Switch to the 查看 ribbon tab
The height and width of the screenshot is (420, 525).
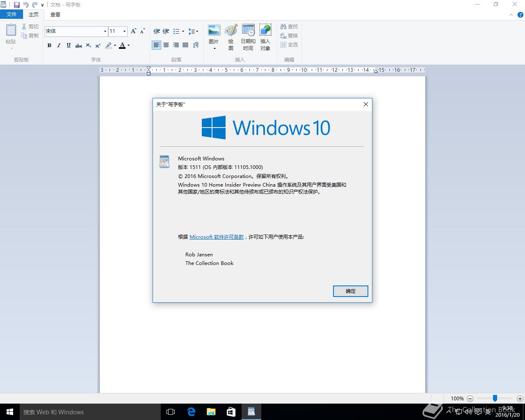point(55,14)
